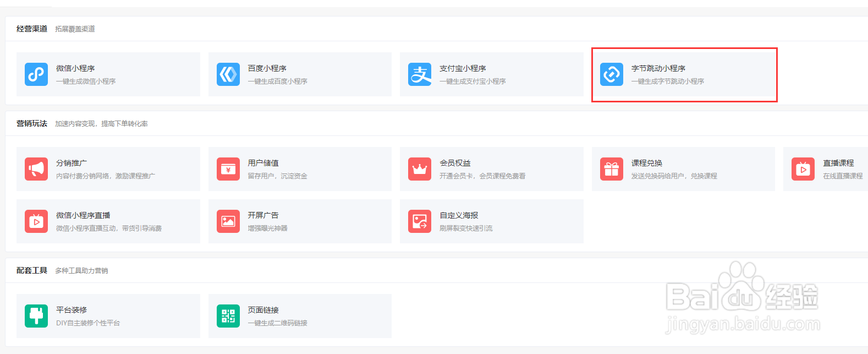Click text 一键生成微信小程序

tap(86, 81)
